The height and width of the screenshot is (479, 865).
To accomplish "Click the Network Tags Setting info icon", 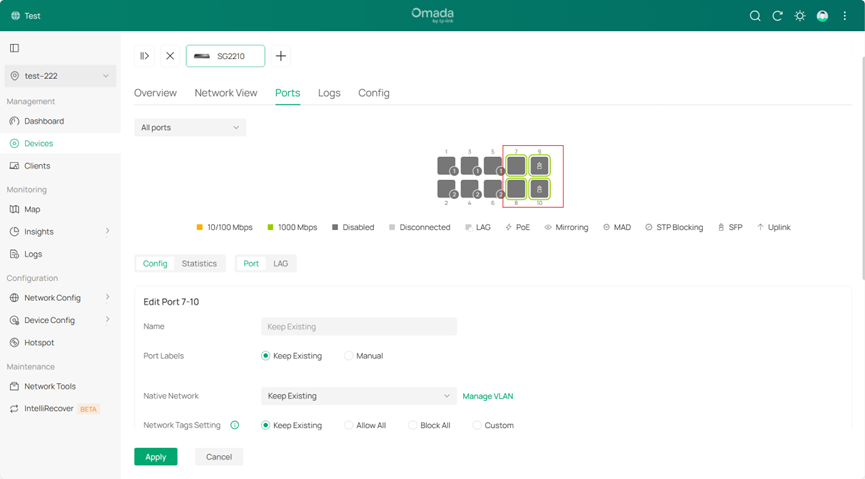I will [235, 425].
